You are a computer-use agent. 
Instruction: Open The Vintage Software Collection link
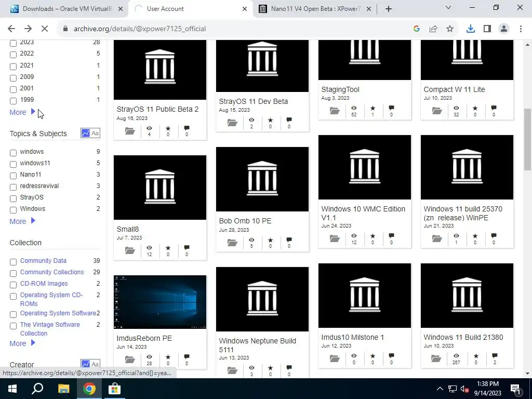(50, 329)
